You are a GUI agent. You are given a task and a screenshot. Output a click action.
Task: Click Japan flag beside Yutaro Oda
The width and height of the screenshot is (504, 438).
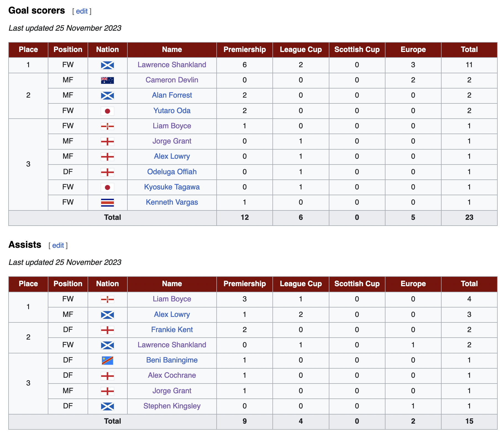[x=107, y=111]
